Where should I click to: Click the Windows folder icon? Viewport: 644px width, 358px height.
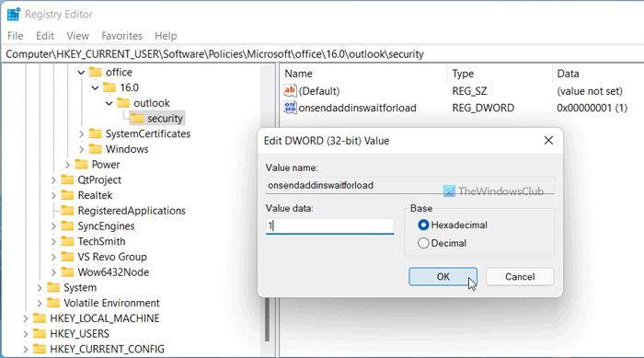(96, 149)
